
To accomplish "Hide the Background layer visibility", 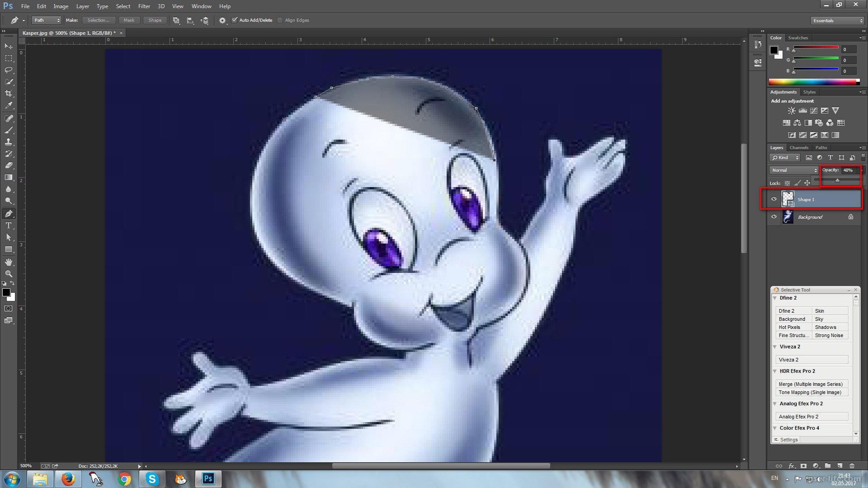I will (774, 217).
